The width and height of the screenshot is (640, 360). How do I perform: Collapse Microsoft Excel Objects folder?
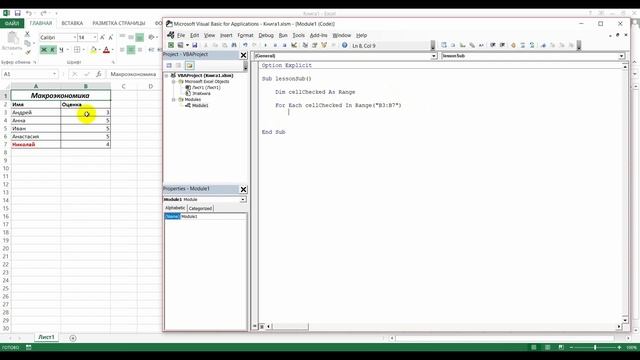click(x=173, y=82)
